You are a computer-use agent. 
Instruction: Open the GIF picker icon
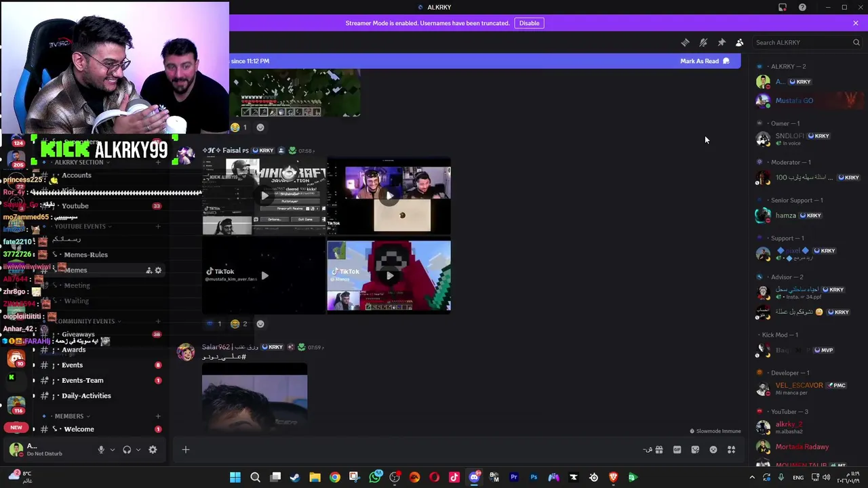(x=677, y=449)
